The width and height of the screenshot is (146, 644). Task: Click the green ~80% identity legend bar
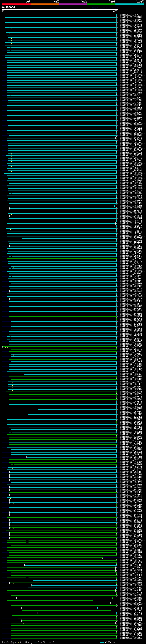pos(101,4)
